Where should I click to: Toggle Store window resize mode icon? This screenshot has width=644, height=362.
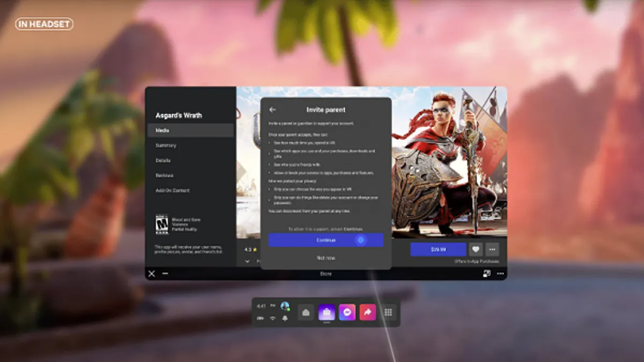click(x=487, y=274)
